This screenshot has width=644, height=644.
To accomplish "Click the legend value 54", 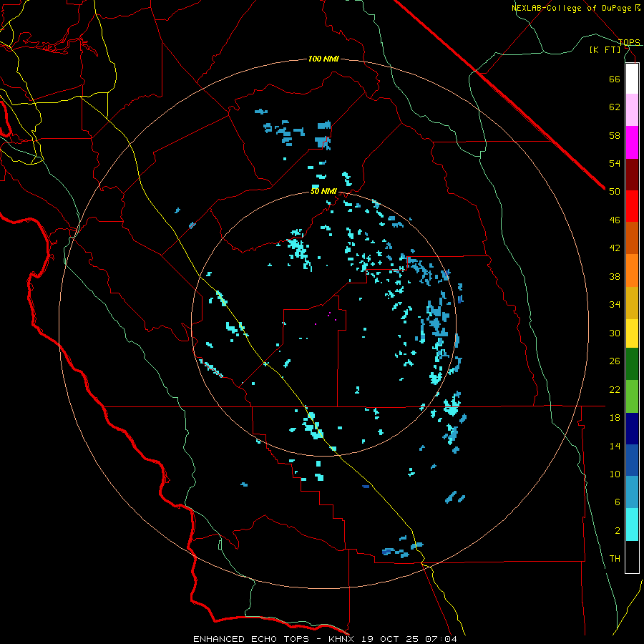I will coord(615,163).
